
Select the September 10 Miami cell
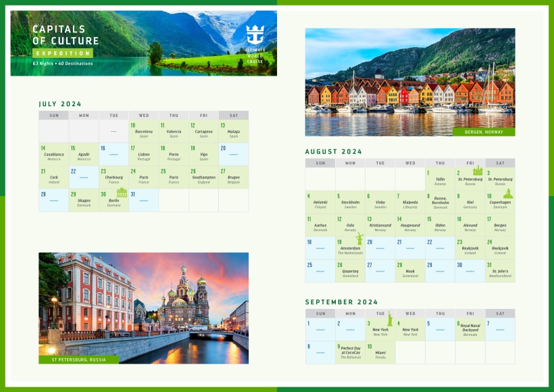coord(380,352)
